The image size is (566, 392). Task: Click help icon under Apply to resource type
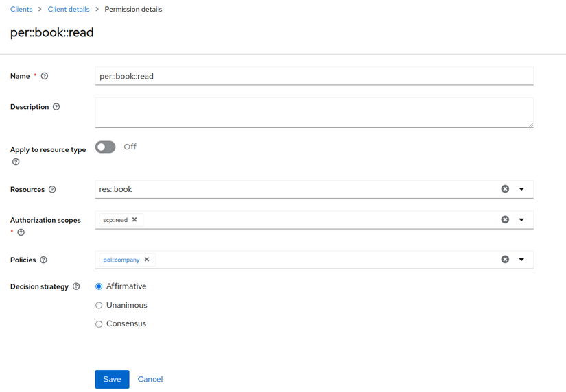[16, 162]
